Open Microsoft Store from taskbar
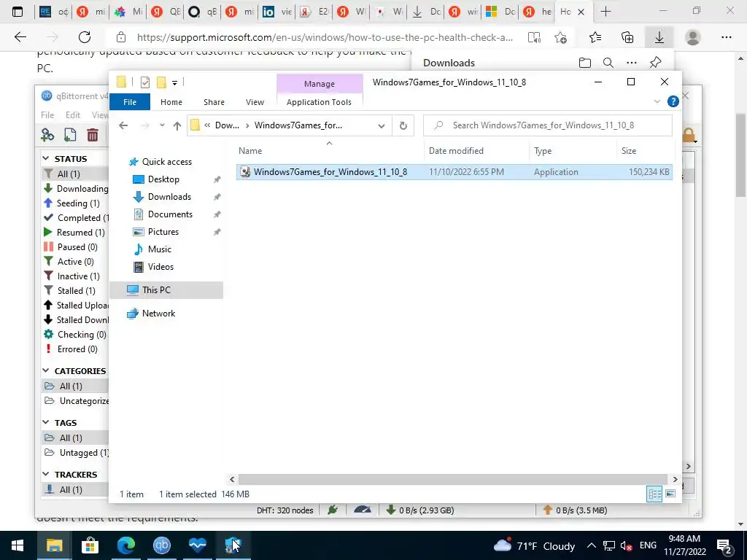This screenshot has height=560, width=747. (x=90, y=545)
